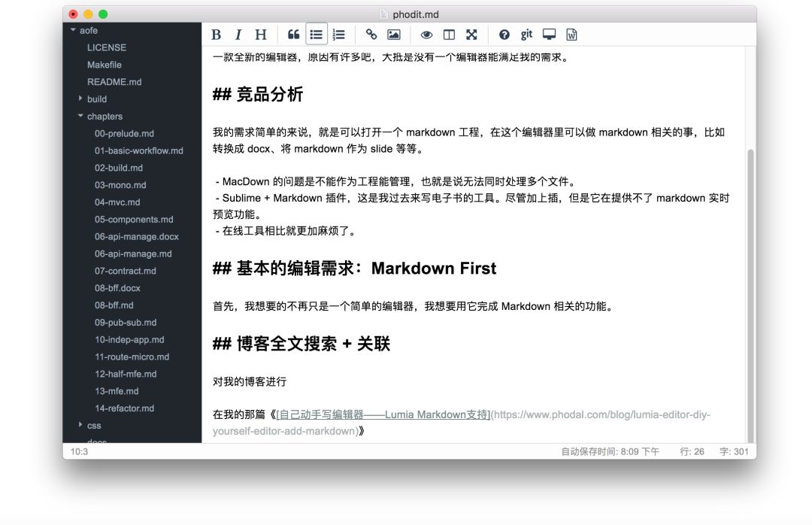Open 00-prelude.md
Screen dimensions: 812x525
124,133
